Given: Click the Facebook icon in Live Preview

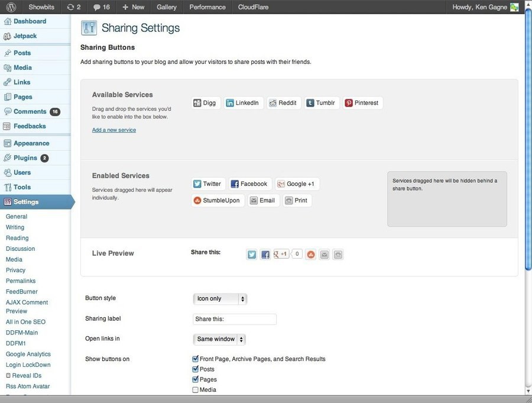Looking at the screenshot, I should coord(265,254).
